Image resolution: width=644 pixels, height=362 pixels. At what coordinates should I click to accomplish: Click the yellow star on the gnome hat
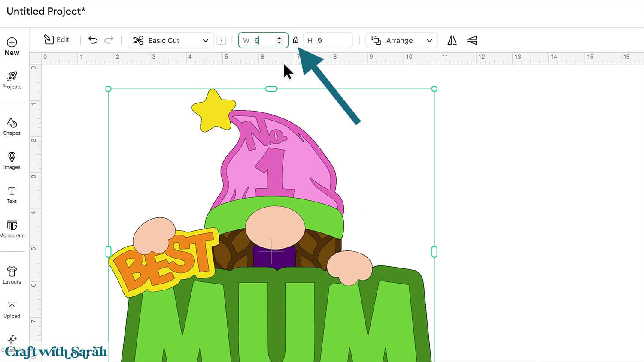click(213, 110)
